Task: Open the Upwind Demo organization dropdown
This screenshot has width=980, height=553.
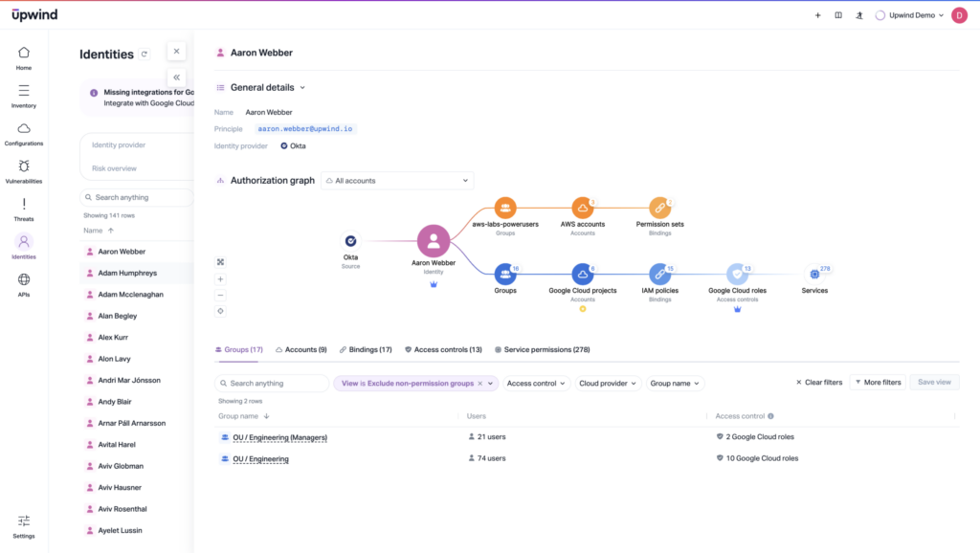Action: coord(909,15)
